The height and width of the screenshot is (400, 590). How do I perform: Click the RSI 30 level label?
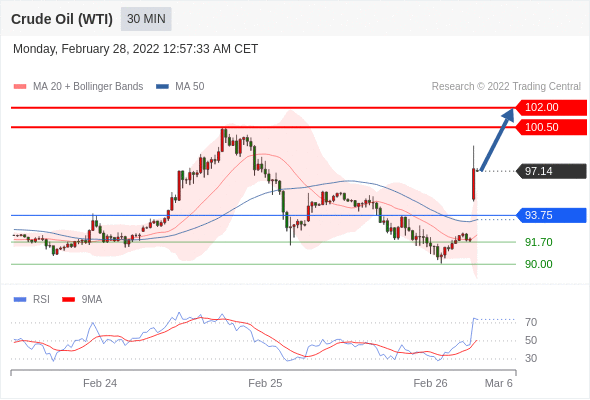tap(531, 358)
